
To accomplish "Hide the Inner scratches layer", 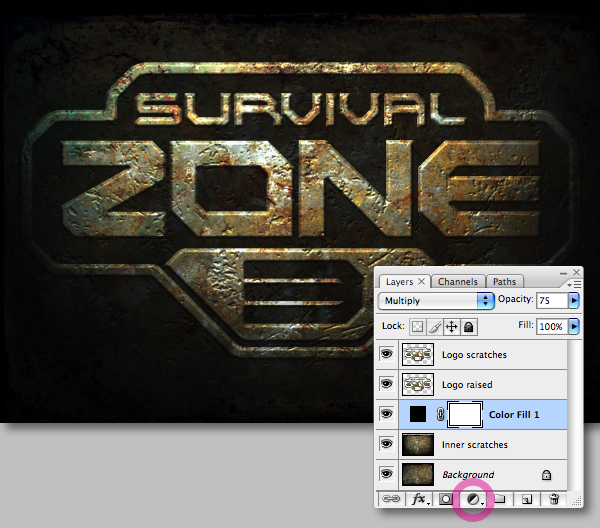I will pyautogui.click(x=386, y=444).
